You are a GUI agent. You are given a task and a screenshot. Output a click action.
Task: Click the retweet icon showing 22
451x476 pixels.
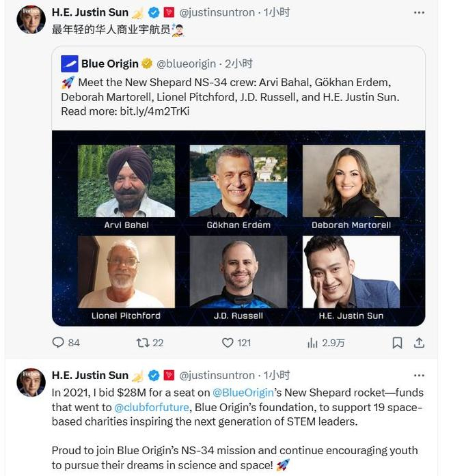pyautogui.click(x=143, y=343)
